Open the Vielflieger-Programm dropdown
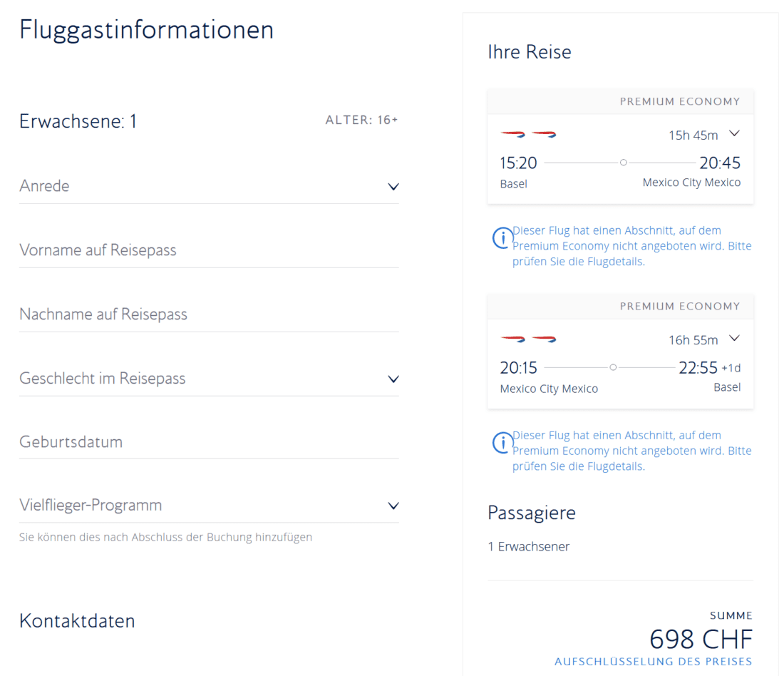784x676 pixels. pyautogui.click(x=393, y=506)
